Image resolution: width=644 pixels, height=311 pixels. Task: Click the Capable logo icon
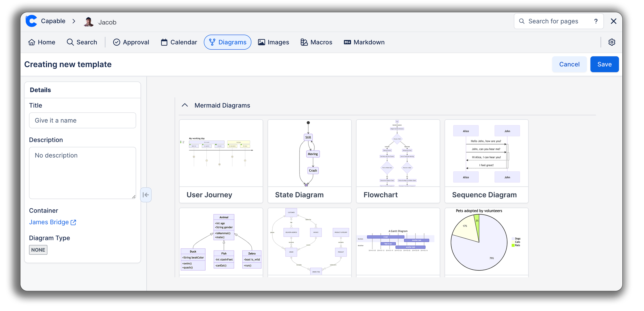point(31,21)
